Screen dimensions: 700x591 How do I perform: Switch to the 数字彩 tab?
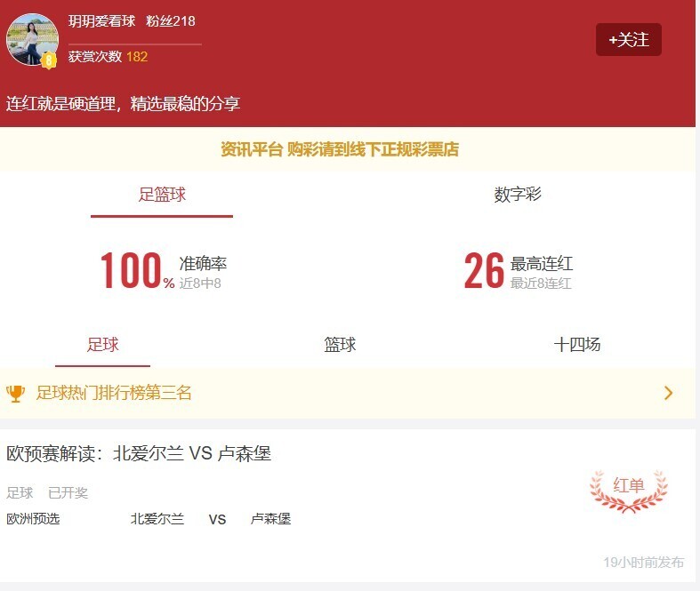518,195
